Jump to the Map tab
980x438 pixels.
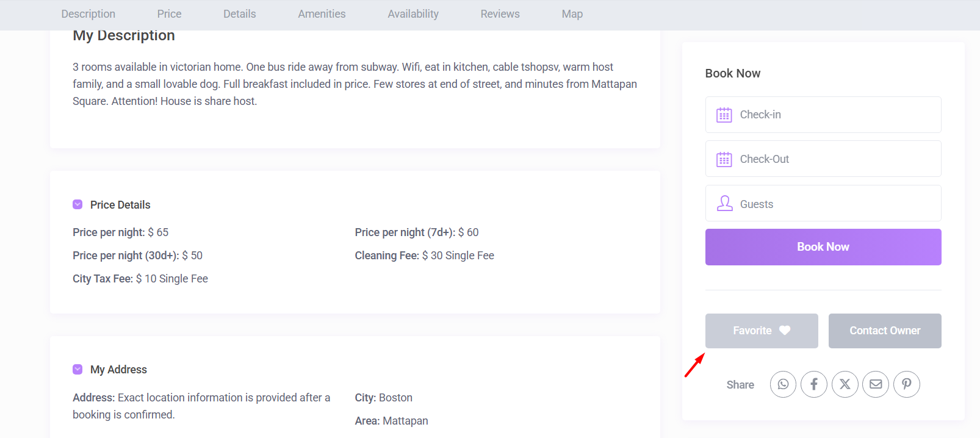572,14
